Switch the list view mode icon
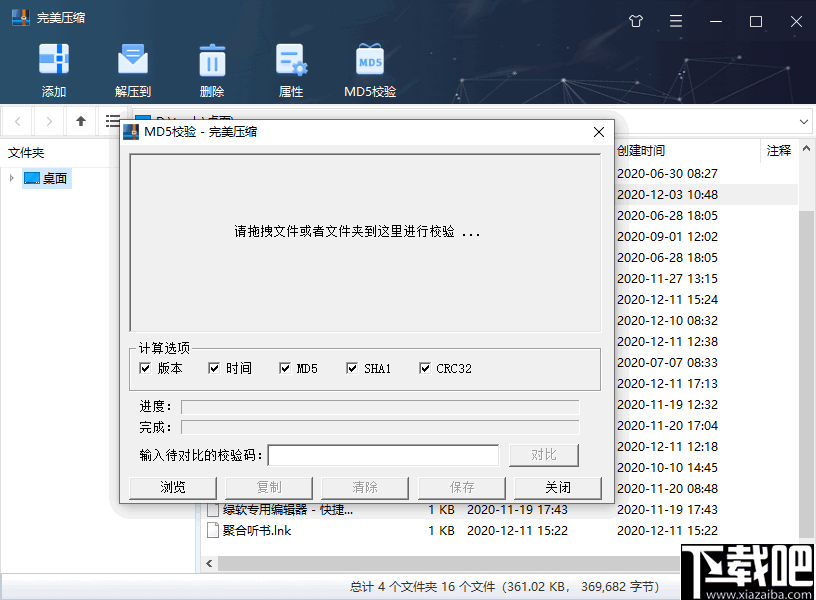 [112, 121]
